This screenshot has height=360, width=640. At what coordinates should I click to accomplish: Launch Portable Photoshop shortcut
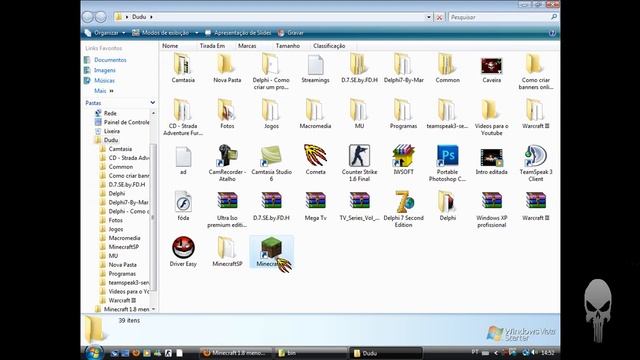point(447,156)
